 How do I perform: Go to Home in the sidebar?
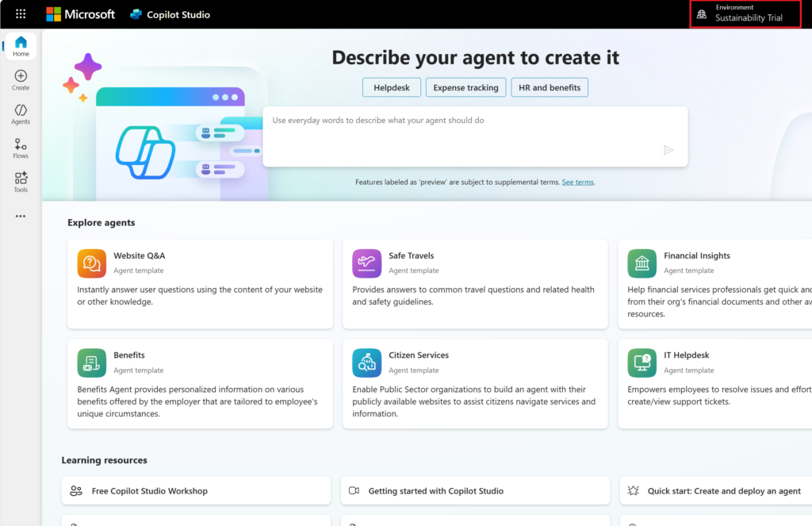point(21,46)
